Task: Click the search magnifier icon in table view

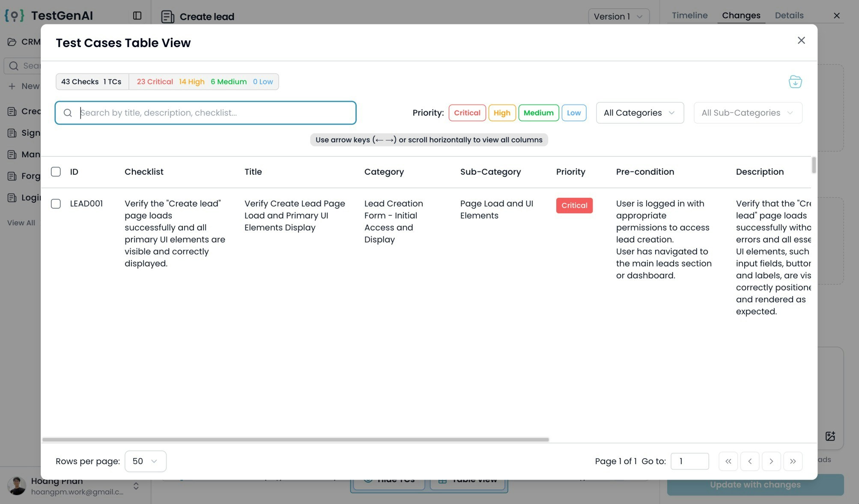Action: tap(68, 113)
